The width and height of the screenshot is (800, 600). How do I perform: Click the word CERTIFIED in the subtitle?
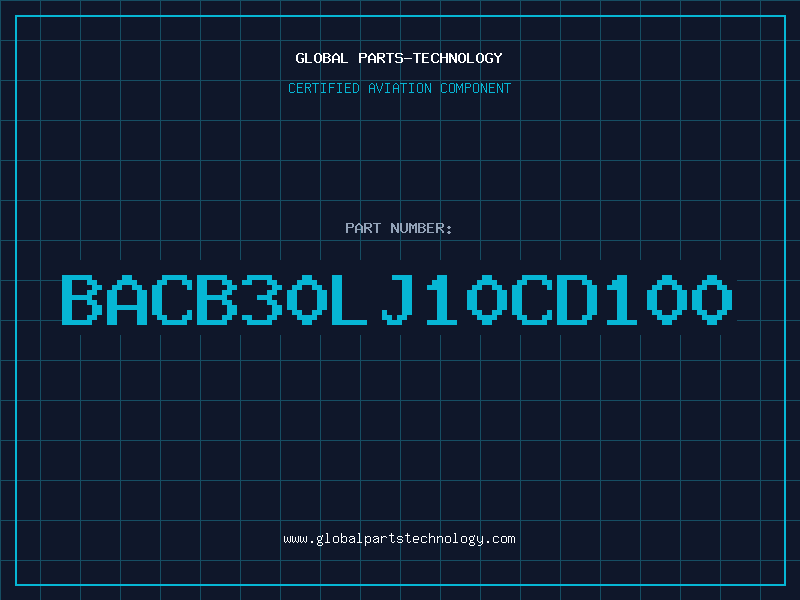(323, 88)
